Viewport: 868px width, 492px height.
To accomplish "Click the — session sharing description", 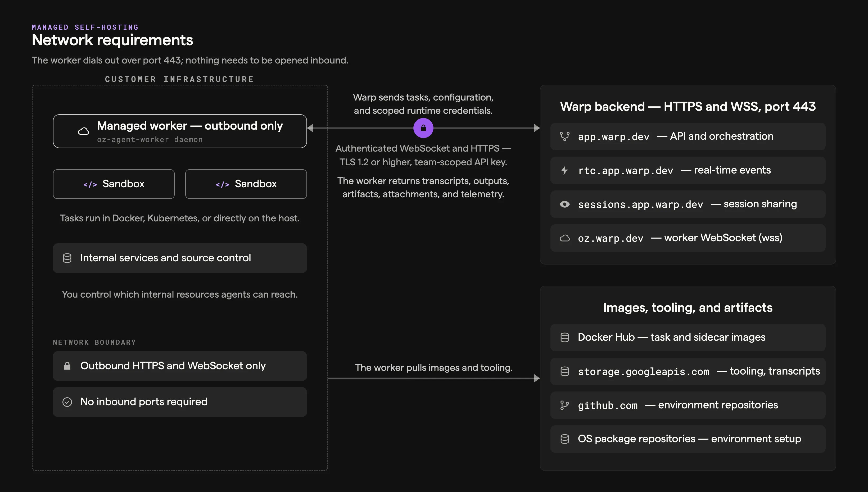I will [x=754, y=204].
